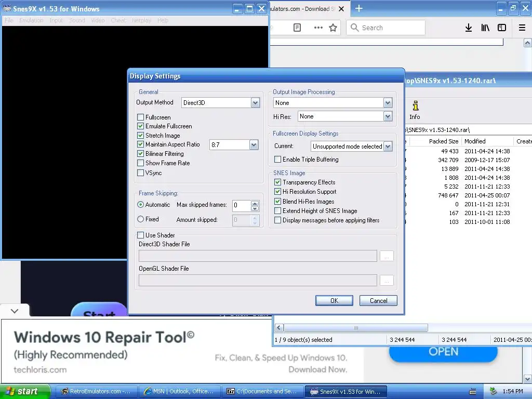Open the Netplay menu

141,20
